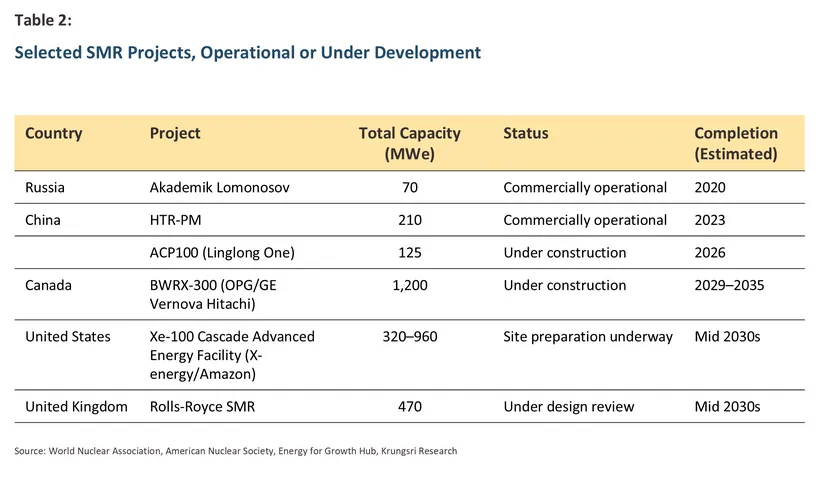
Task: Click the 'Project' column header
Action: 175,133
